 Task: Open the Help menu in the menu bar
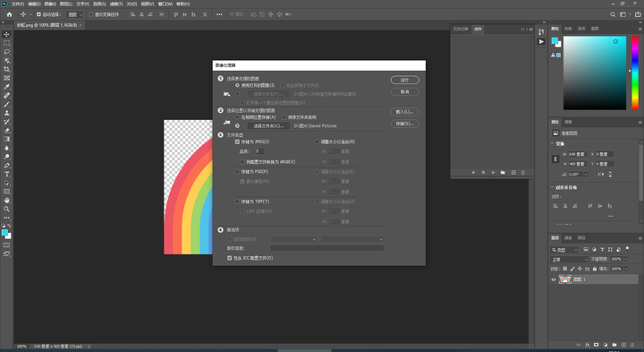coord(183,4)
